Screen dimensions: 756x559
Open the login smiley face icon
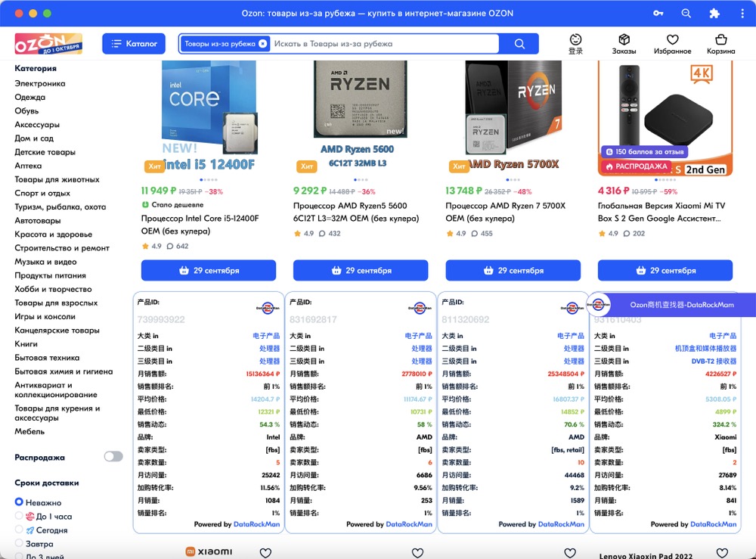point(575,39)
